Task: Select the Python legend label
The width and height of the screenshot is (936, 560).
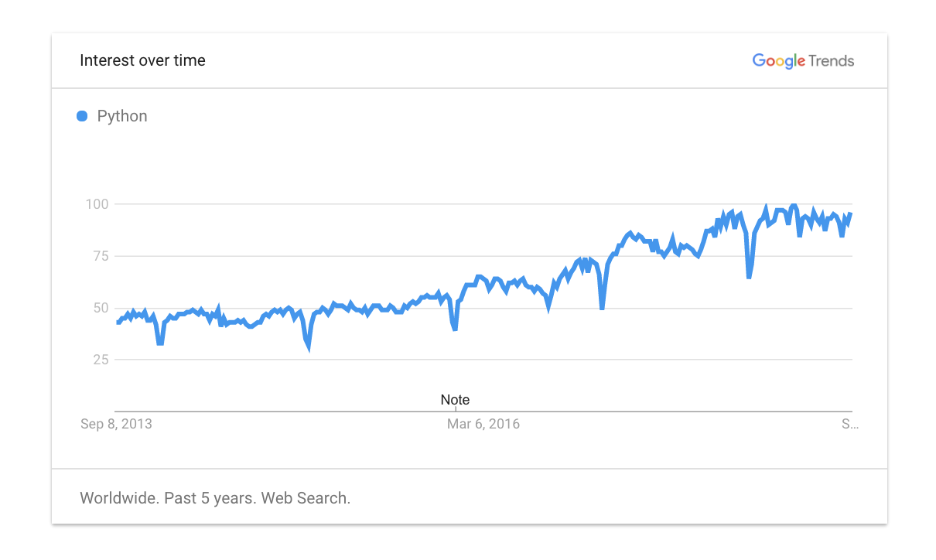Action: [x=122, y=116]
